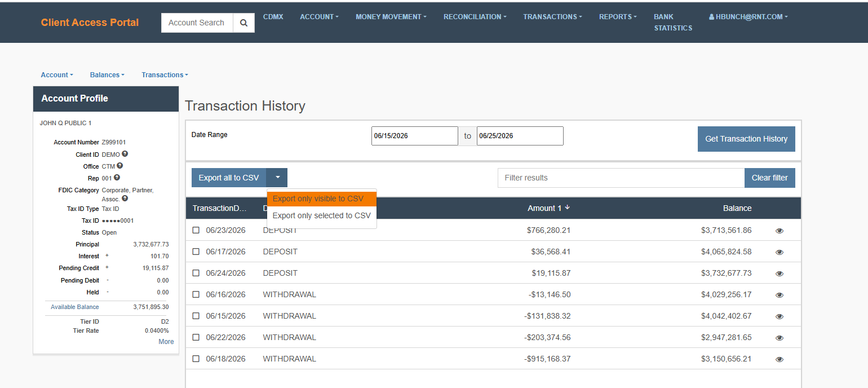The height and width of the screenshot is (388, 868).
Task: Expand the Balances sub-navigation dropdown
Action: click(107, 75)
